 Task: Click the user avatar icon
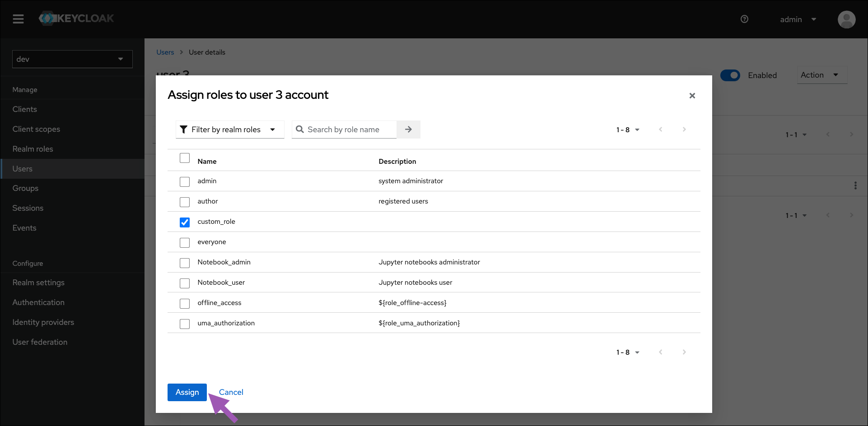tap(846, 19)
